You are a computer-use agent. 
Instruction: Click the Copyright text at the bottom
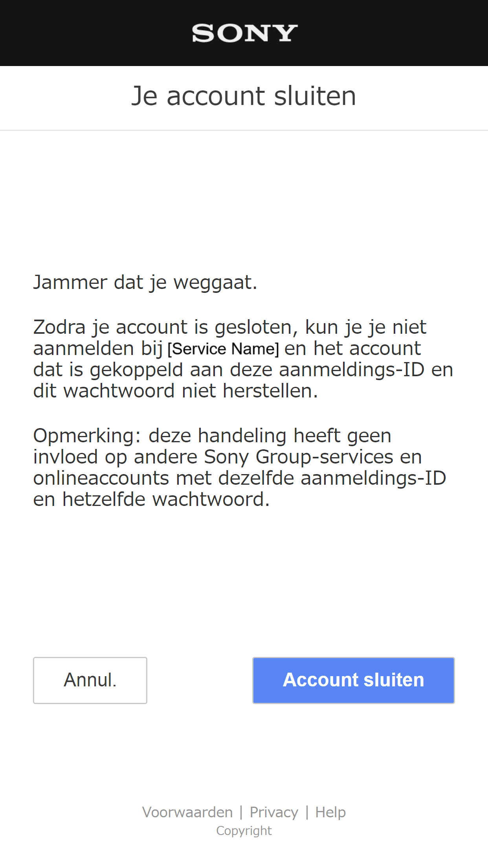click(244, 830)
